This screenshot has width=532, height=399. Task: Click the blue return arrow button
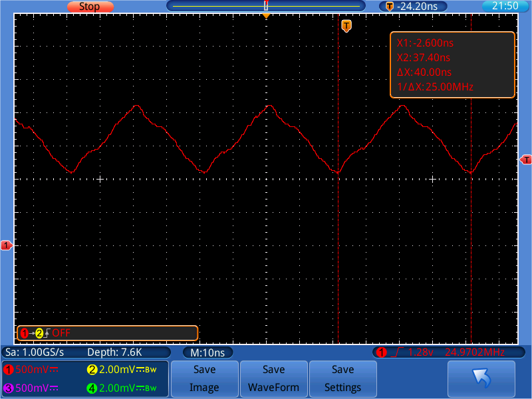482,378
